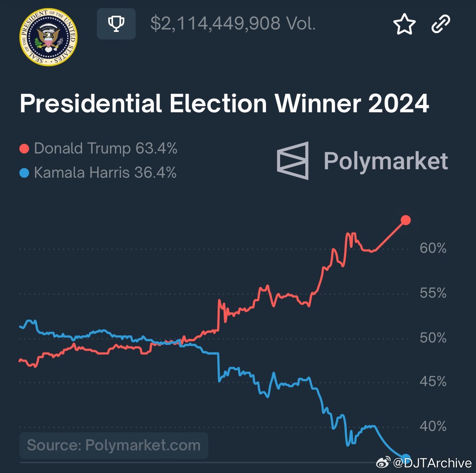Image resolution: width=476 pixels, height=473 pixels.
Task: Click the Polymarket logo emblem
Action: tap(293, 161)
